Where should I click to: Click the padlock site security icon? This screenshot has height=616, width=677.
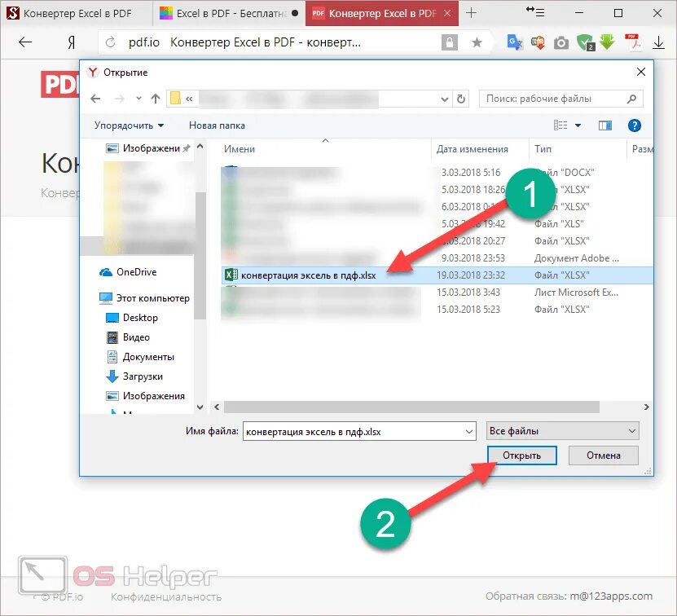pyautogui.click(x=449, y=42)
